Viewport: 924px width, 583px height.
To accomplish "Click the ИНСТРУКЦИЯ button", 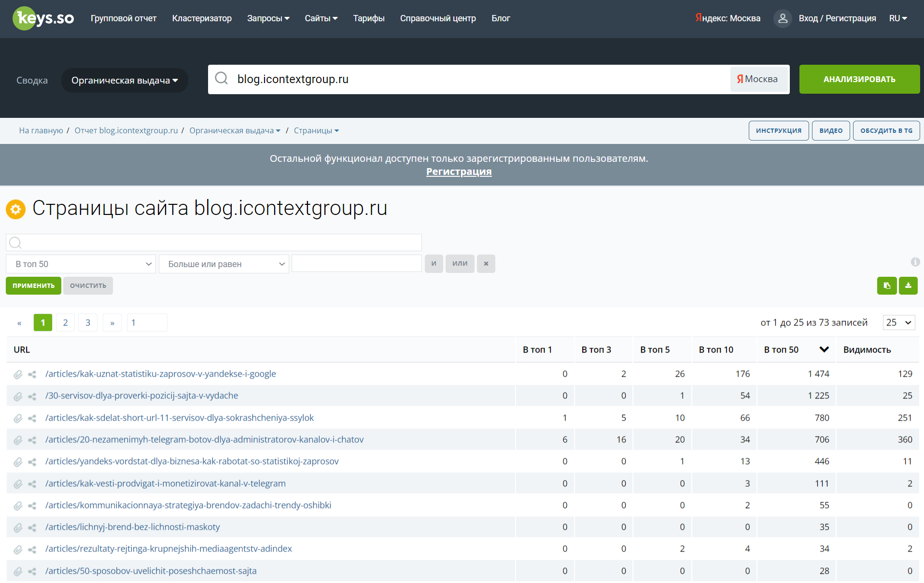I will (779, 130).
